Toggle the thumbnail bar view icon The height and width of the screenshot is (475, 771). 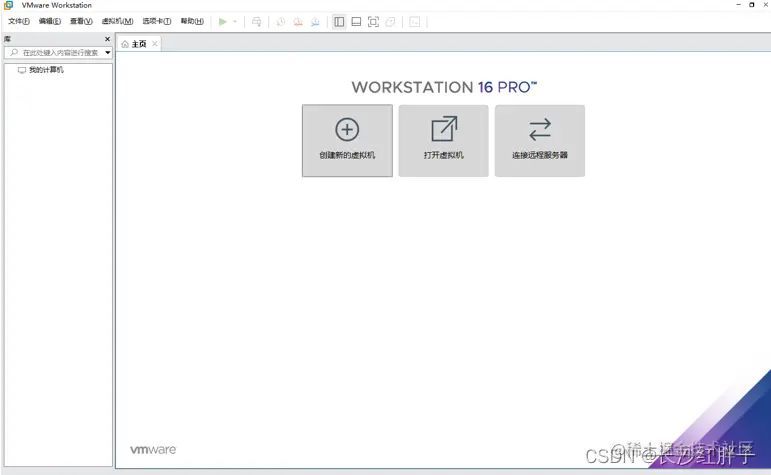tap(356, 22)
